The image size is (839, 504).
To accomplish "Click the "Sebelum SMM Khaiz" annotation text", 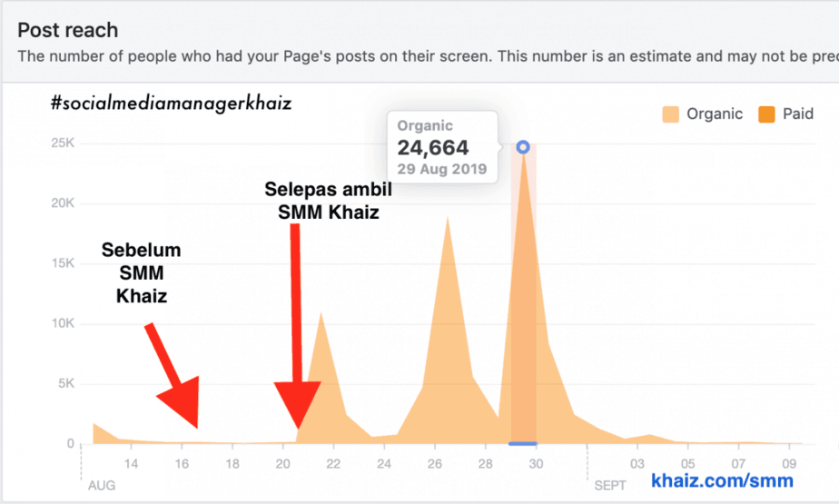I will [x=141, y=272].
